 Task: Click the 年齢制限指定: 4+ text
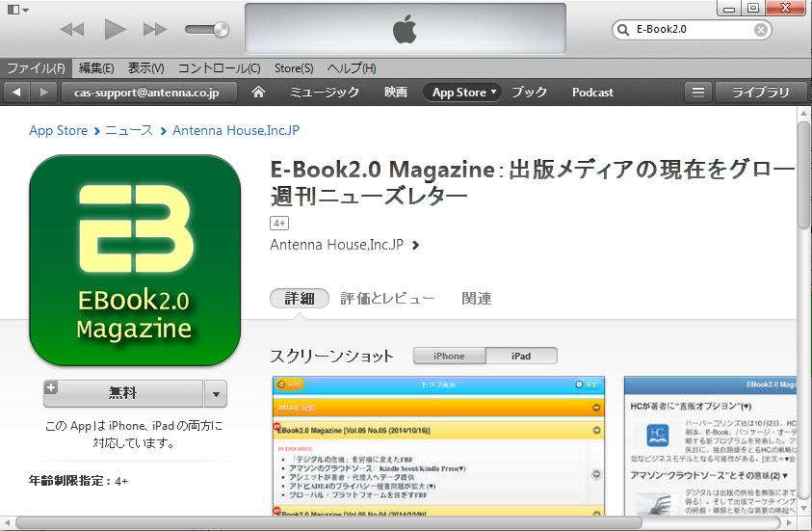[x=78, y=481]
